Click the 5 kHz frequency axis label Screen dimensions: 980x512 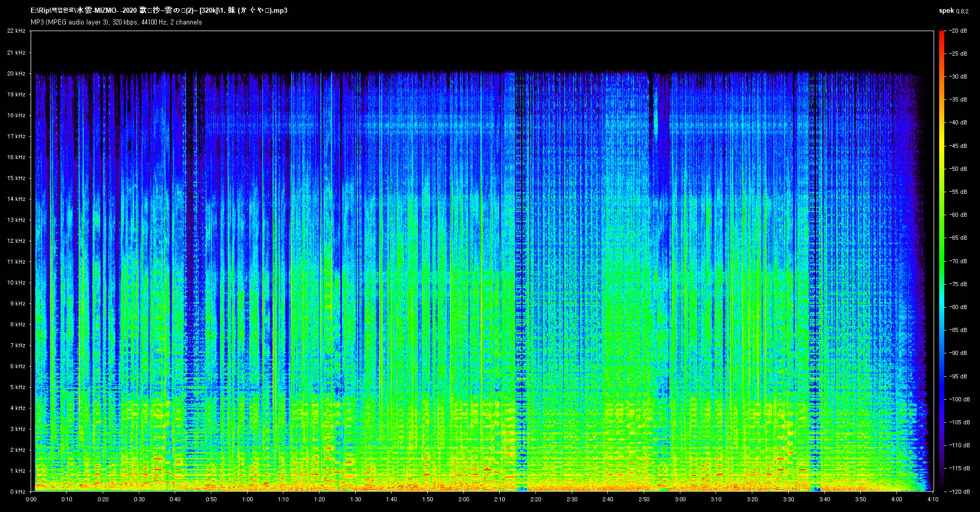click(x=18, y=387)
